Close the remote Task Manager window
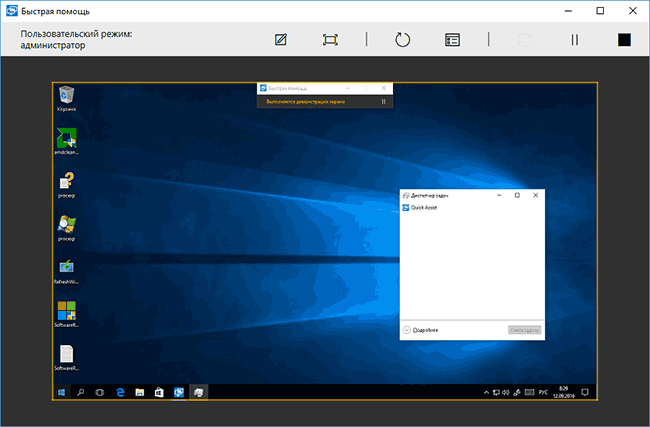 point(536,195)
